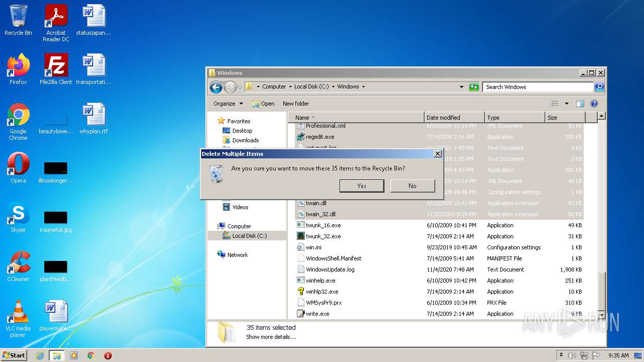Viewport: 644px width, 362px height.
Task: Open statusjapan Word document on desktop
Action: (x=94, y=20)
